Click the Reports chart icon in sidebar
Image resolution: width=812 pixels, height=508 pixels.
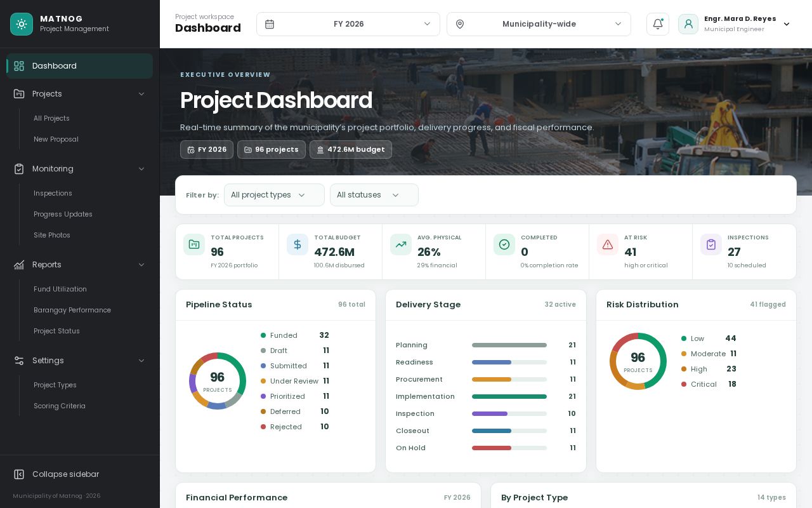tap(19, 265)
